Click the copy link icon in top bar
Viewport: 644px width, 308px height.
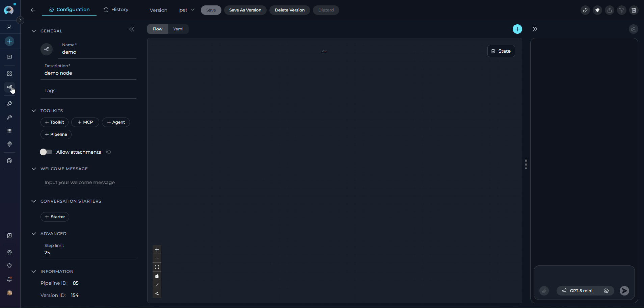585,10
